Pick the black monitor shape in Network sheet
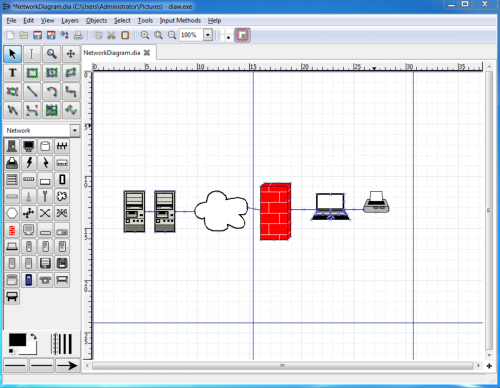This screenshot has height=388, width=500. (x=29, y=146)
